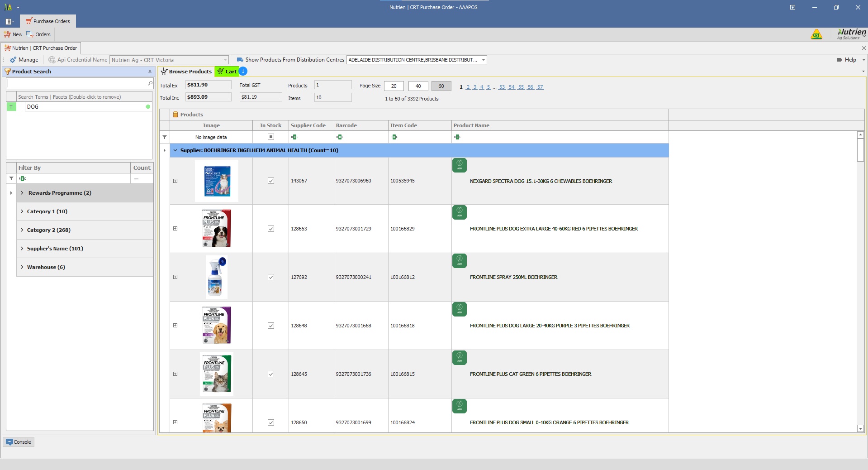Toggle In Stock checkbox for Frontline Spray
The width and height of the screenshot is (868, 470).
pyautogui.click(x=271, y=277)
